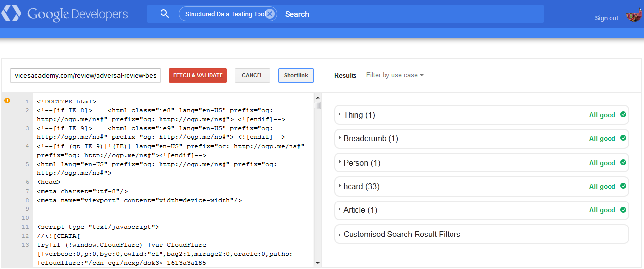Click the search magnifier icon
Image resolution: width=644 pixels, height=269 pixels.
(x=165, y=14)
